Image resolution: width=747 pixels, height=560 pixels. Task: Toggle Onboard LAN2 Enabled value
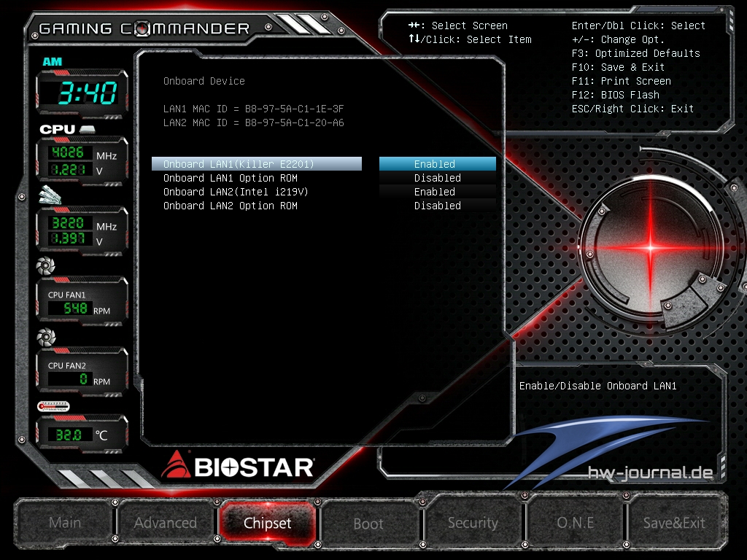click(436, 192)
